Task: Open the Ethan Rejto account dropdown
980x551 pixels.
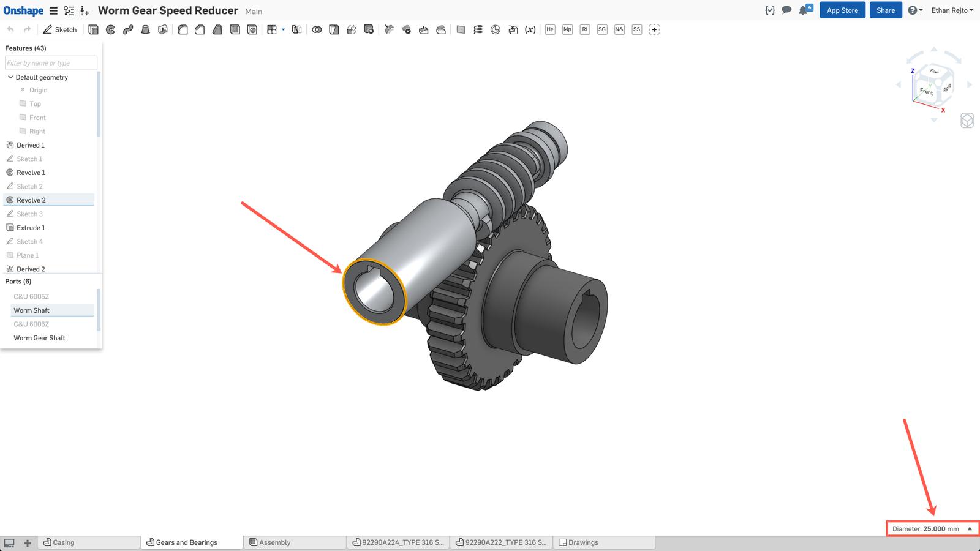Action: click(952, 10)
